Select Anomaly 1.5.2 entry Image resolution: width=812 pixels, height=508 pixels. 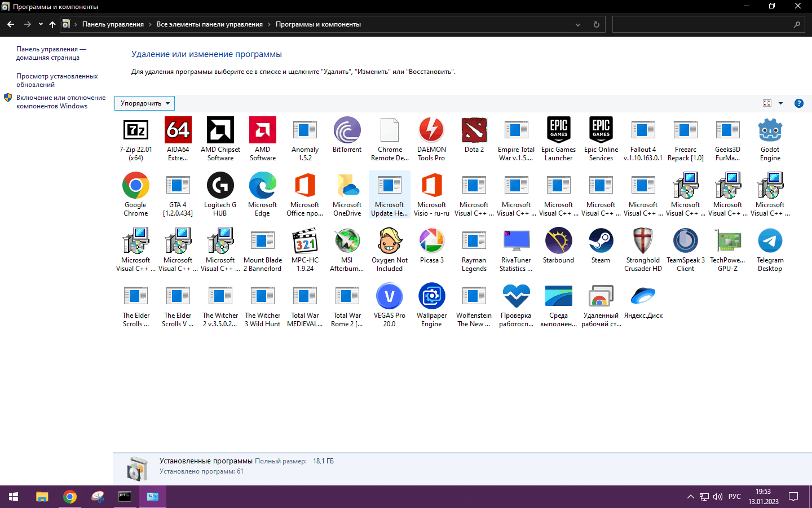click(305, 139)
